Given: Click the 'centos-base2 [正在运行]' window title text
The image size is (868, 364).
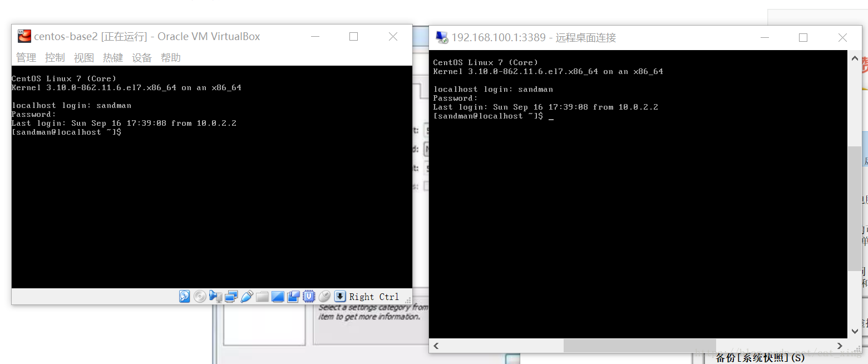Looking at the screenshot, I should pyautogui.click(x=91, y=37).
